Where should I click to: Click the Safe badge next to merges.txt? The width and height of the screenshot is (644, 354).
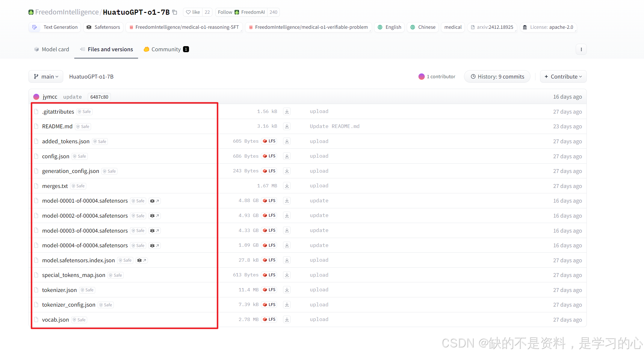(78, 186)
